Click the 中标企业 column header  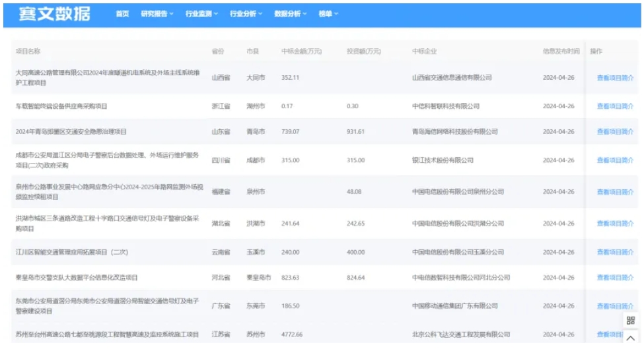[x=424, y=51]
